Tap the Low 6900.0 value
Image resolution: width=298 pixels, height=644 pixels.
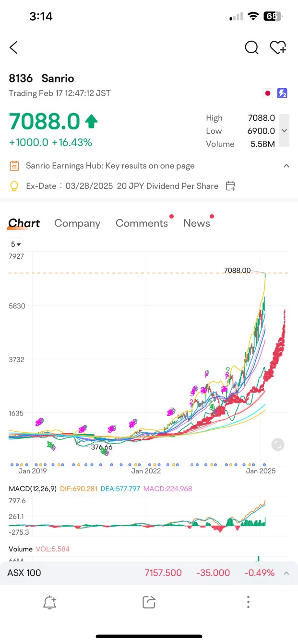(x=262, y=131)
